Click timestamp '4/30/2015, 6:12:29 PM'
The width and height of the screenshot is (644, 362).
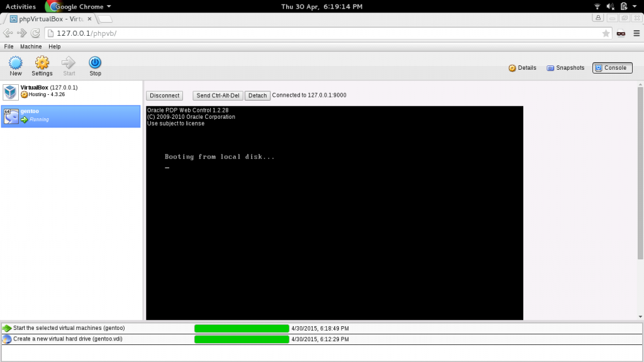[x=320, y=339]
